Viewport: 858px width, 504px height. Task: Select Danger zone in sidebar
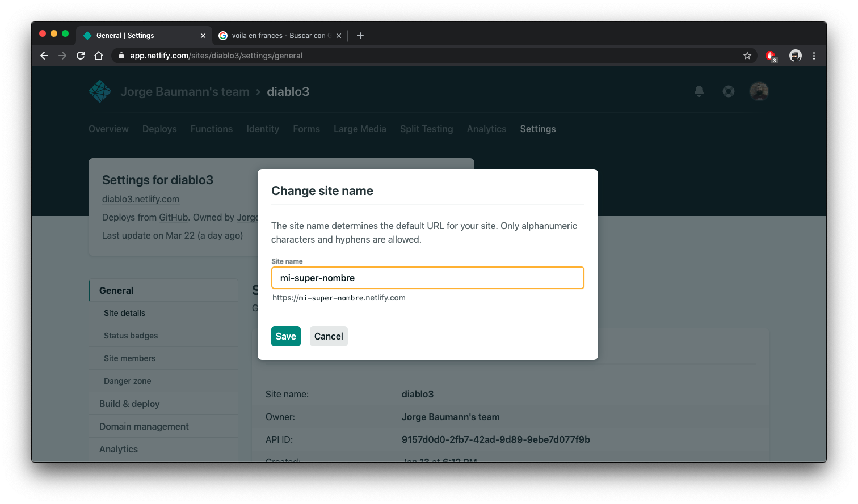click(x=163, y=381)
